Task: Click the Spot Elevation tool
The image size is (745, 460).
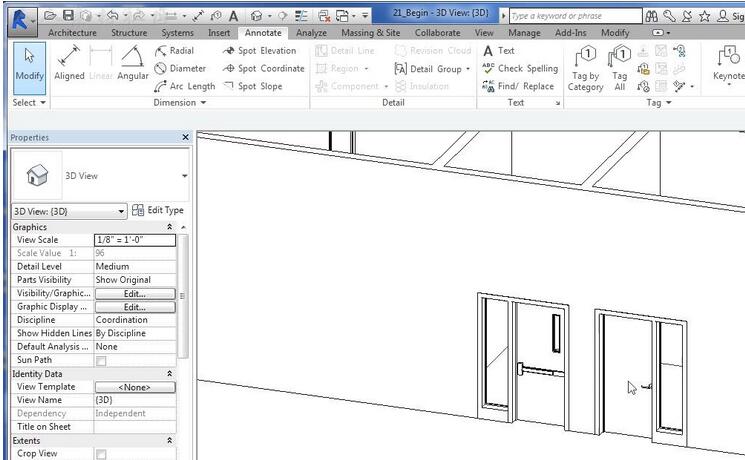Action: click(x=259, y=51)
